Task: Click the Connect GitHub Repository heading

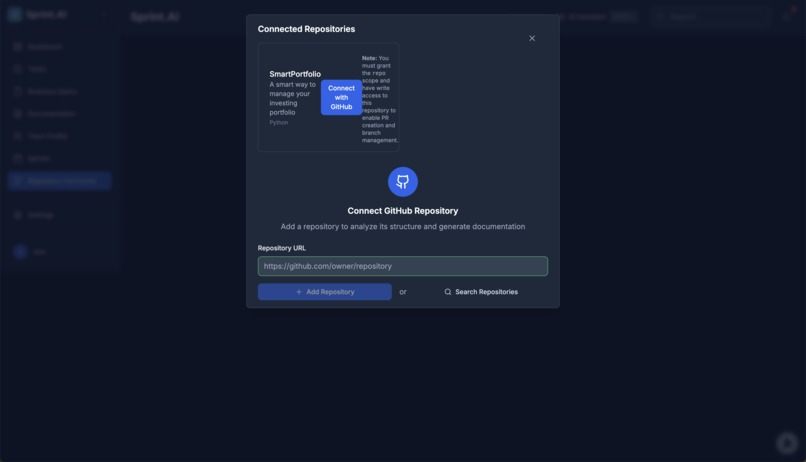Action: click(402, 211)
